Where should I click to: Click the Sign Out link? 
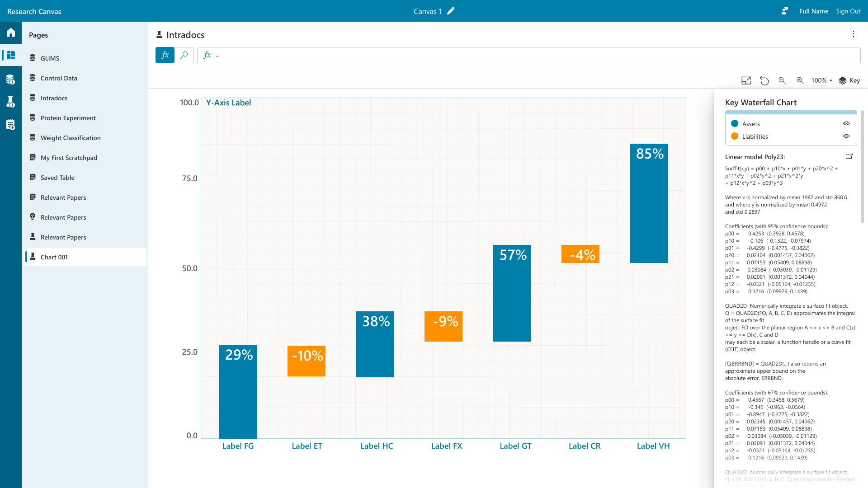tap(848, 11)
